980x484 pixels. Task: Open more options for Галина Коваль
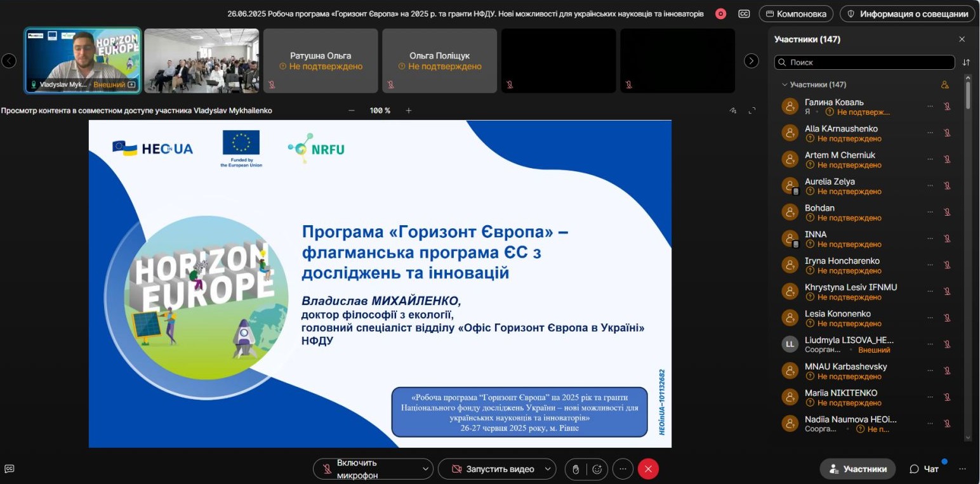pyautogui.click(x=930, y=107)
